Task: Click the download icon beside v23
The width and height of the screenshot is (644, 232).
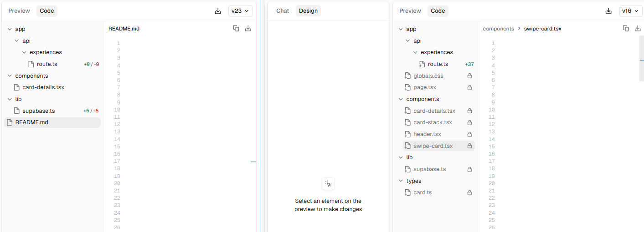Action: point(218,11)
